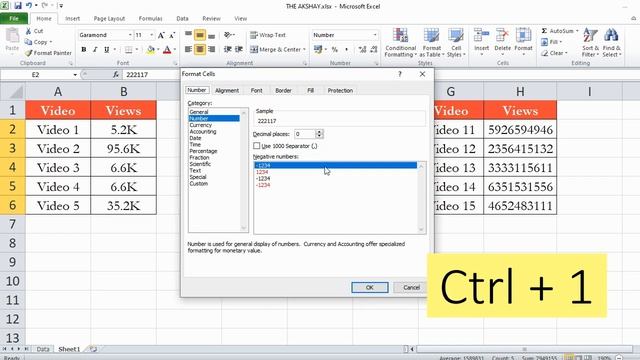This screenshot has height=360, width=640.
Task: Click Cancel in Format Cells dialog
Action: (x=411, y=287)
